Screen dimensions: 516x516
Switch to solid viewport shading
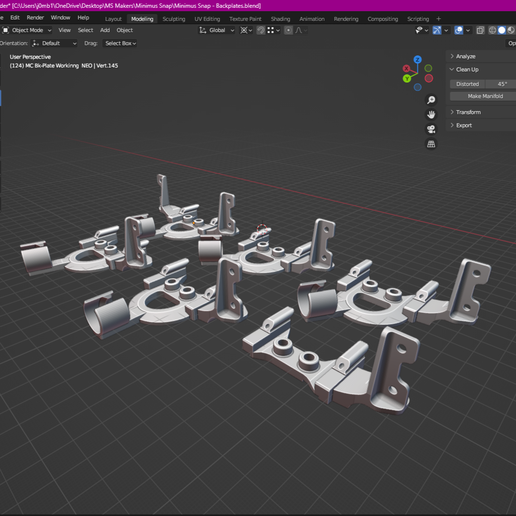502,30
